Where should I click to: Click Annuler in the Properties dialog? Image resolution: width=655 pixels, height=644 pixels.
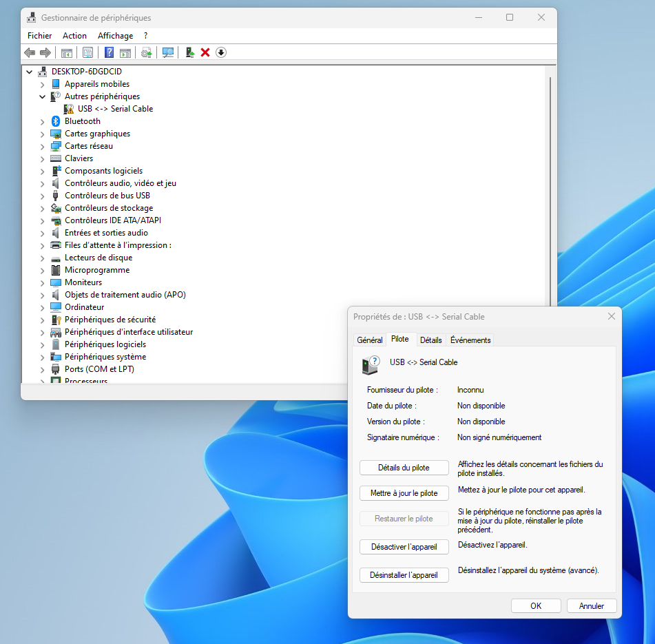pos(592,606)
